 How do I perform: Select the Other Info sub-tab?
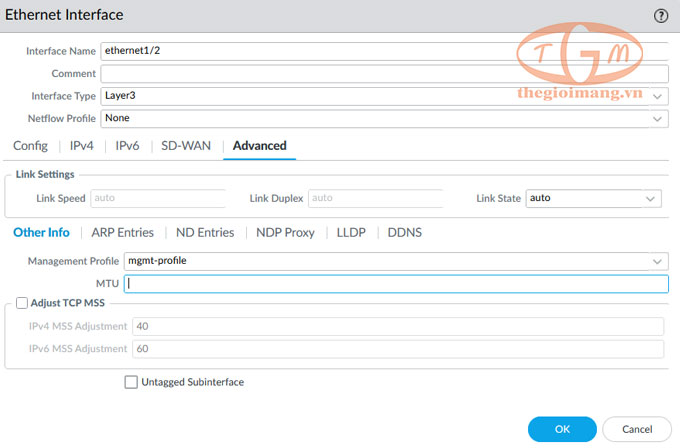click(41, 232)
